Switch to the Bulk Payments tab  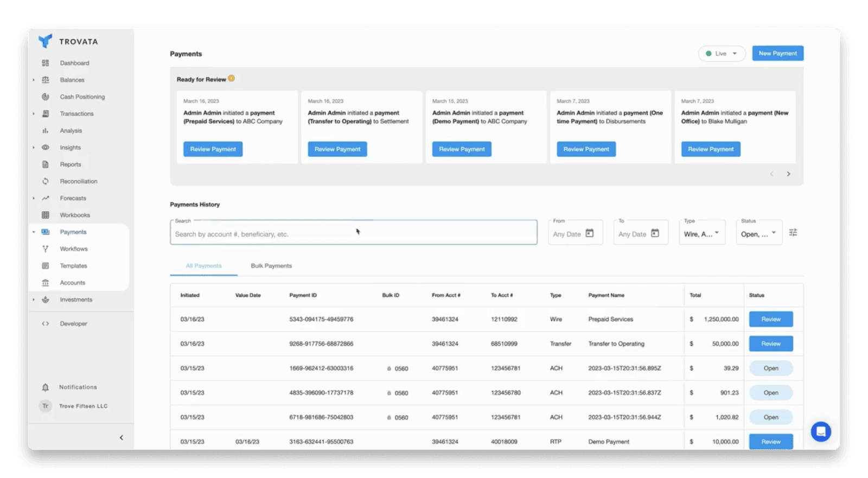(x=271, y=266)
